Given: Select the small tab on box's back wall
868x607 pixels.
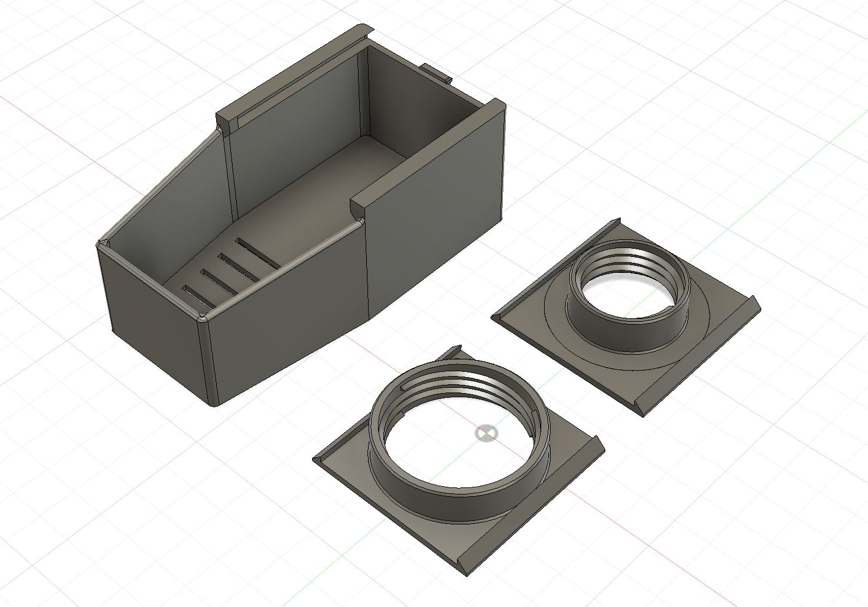Looking at the screenshot, I should [436, 72].
